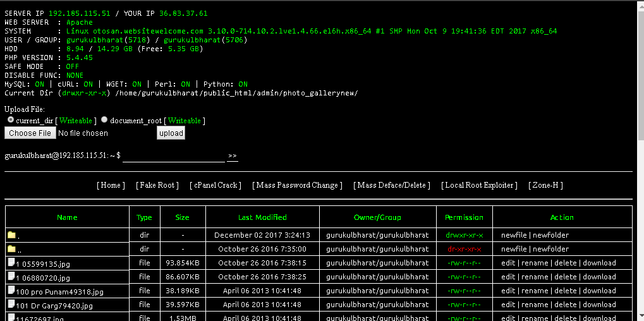Click download for 1 05599135.jpg

[599, 263]
